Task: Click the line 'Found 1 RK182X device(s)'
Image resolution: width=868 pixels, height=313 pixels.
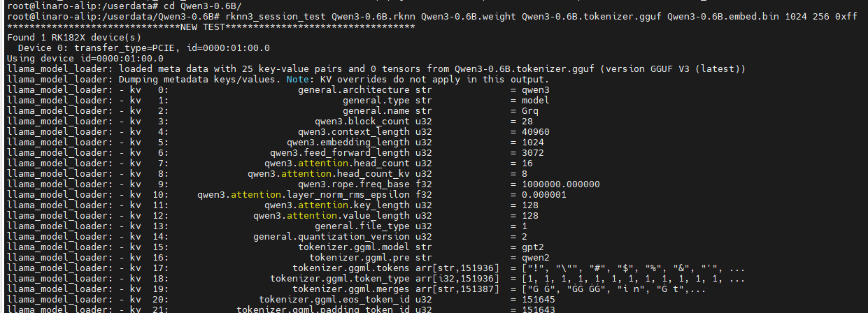Action: [x=73, y=37]
